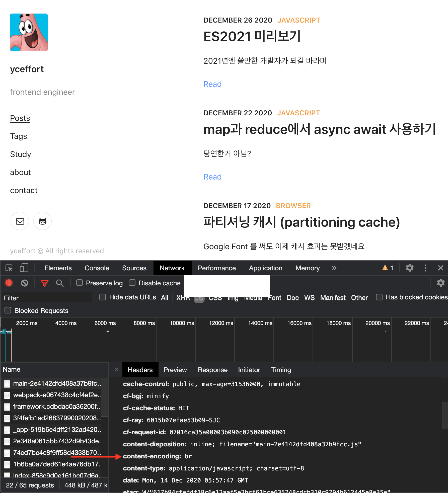Check the Disable cache option

(x=132, y=283)
